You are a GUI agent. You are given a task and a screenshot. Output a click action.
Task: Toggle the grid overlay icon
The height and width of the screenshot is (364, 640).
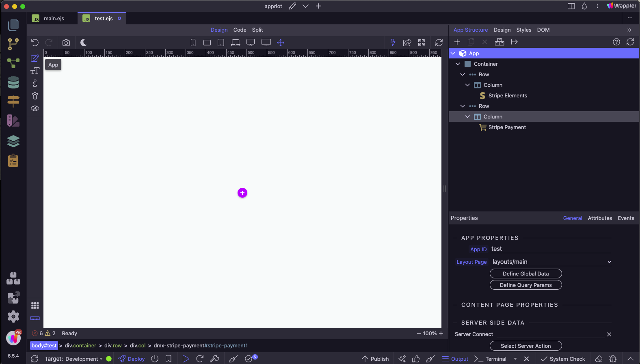pyautogui.click(x=35, y=306)
